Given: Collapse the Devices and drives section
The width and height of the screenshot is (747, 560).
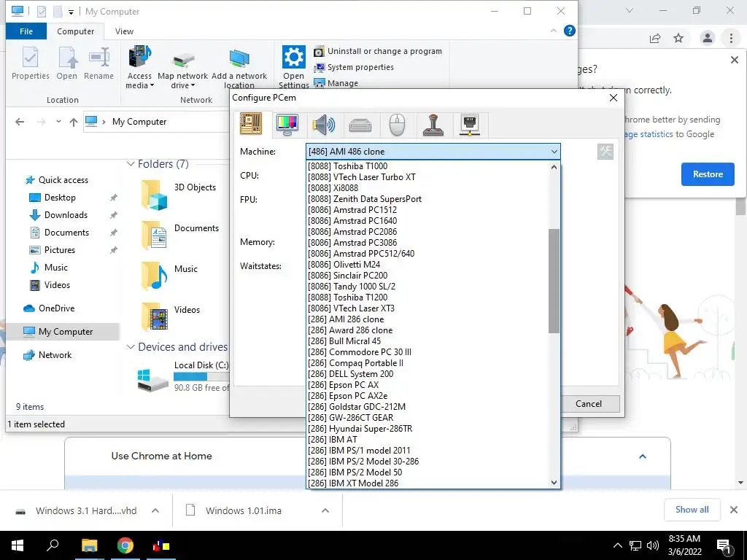Looking at the screenshot, I should point(131,347).
